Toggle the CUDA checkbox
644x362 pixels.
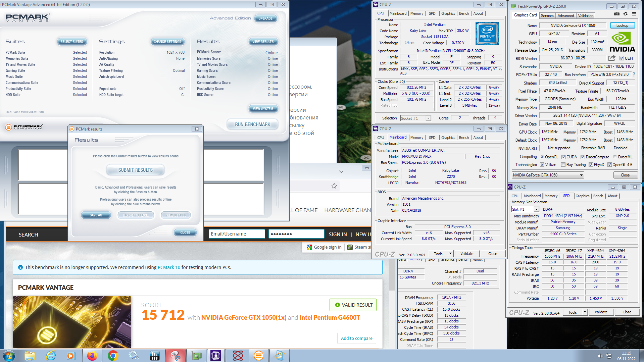[563, 157]
